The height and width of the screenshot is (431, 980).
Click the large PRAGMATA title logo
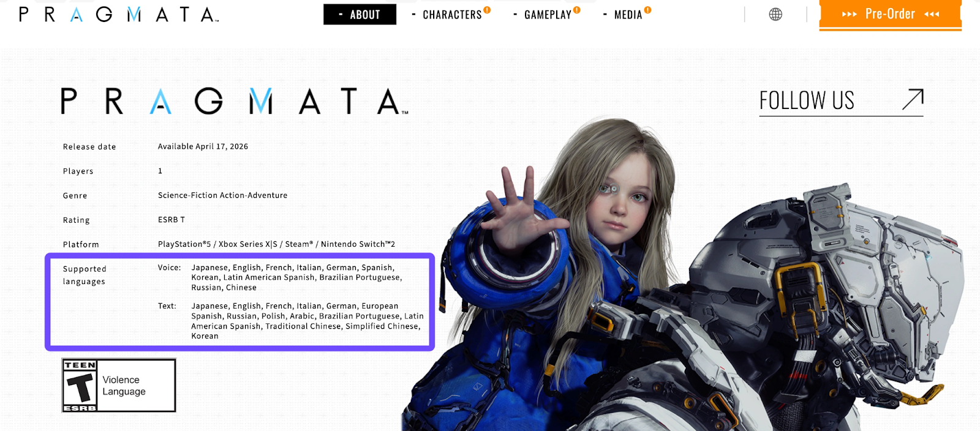(x=234, y=102)
